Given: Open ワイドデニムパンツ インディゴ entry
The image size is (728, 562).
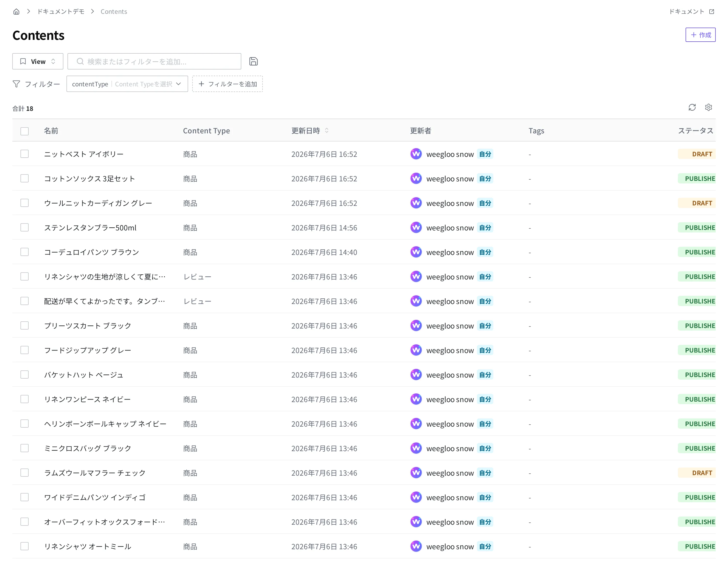Looking at the screenshot, I should pyautogui.click(x=95, y=497).
